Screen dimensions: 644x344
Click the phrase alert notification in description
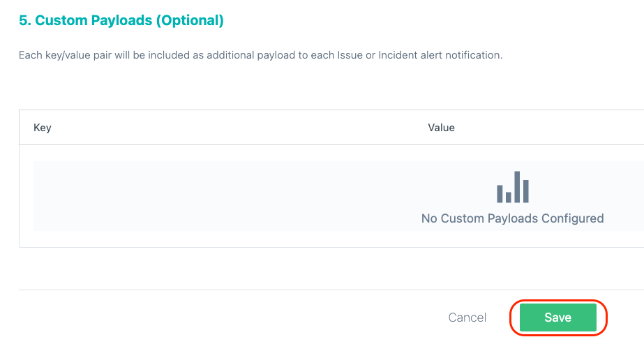pyautogui.click(x=461, y=55)
